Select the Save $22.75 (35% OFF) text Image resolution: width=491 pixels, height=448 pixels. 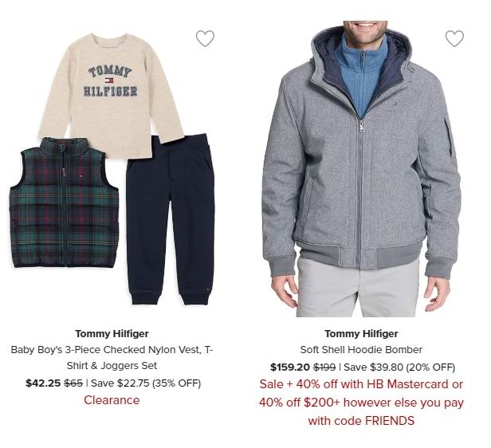click(x=146, y=383)
